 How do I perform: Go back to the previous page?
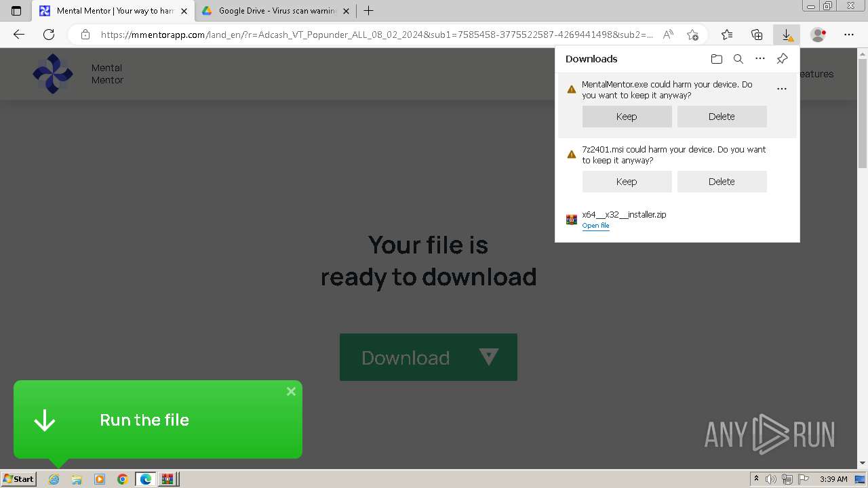(19, 35)
